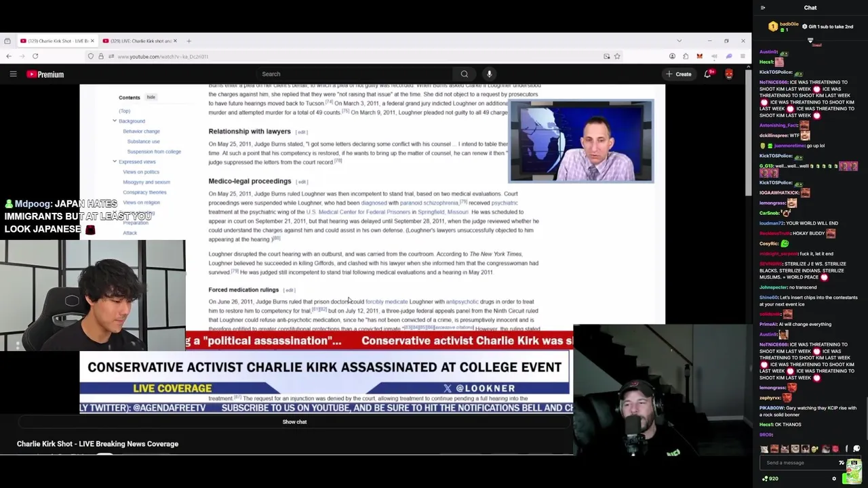Open 'Views on politics' contents entry
The height and width of the screenshot is (488, 868).
tap(141, 172)
